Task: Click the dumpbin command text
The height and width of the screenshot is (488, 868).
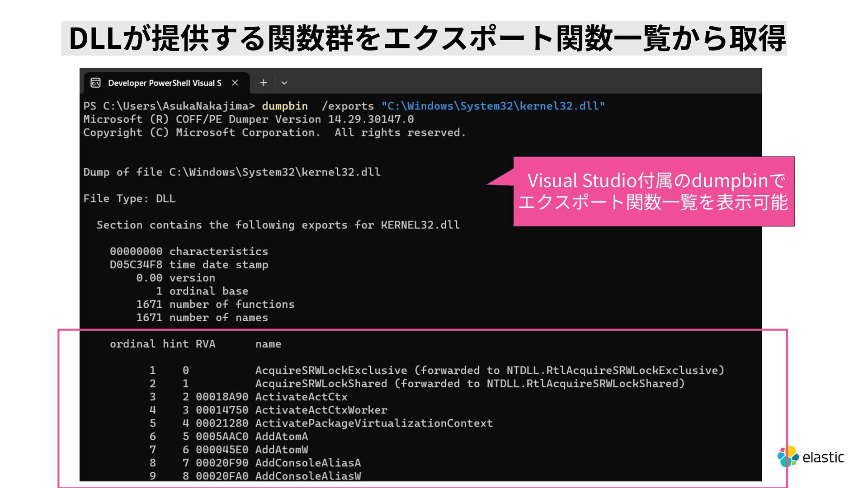Action: 284,106
